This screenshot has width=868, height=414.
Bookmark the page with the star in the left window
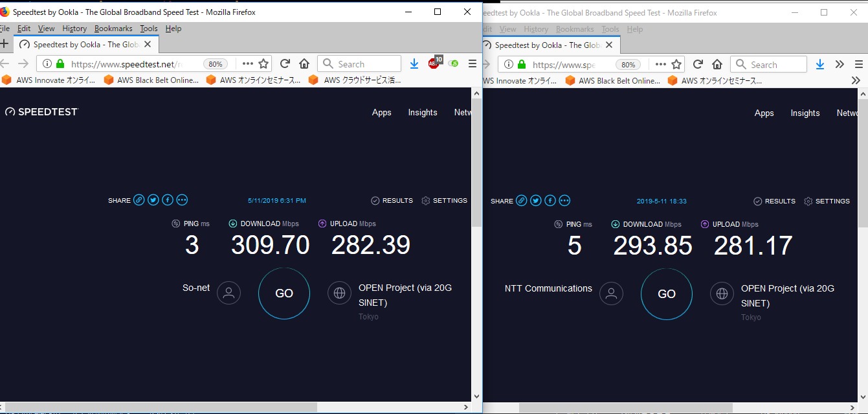pos(263,64)
